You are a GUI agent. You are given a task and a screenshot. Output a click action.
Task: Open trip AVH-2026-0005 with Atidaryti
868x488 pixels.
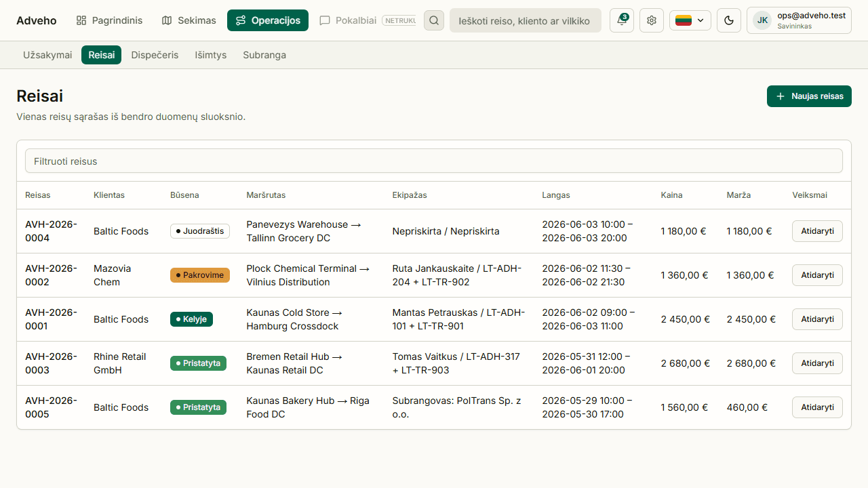(x=817, y=407)
